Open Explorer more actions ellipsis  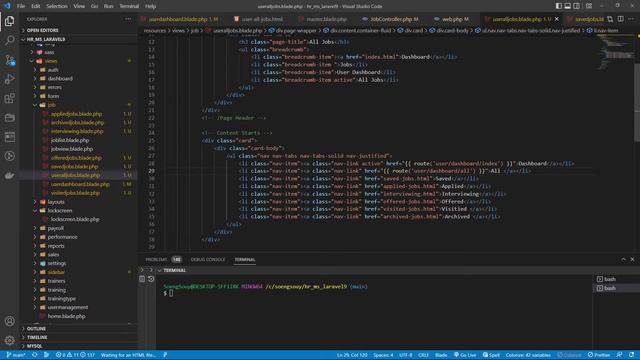coord(128,19)
